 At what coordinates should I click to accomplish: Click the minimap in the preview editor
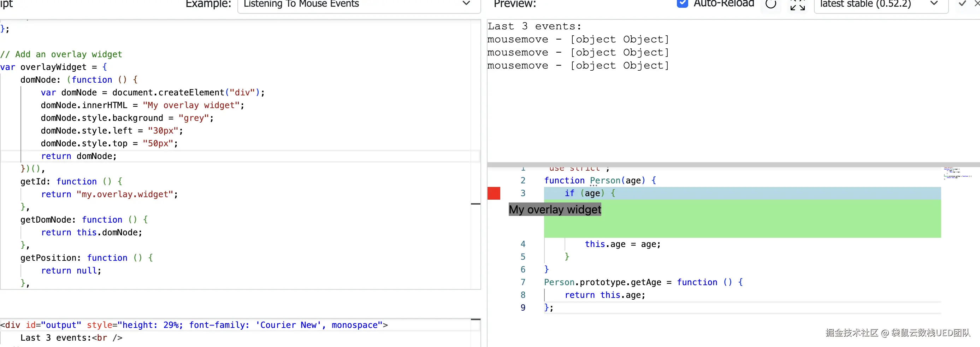[x=957, y=173]
